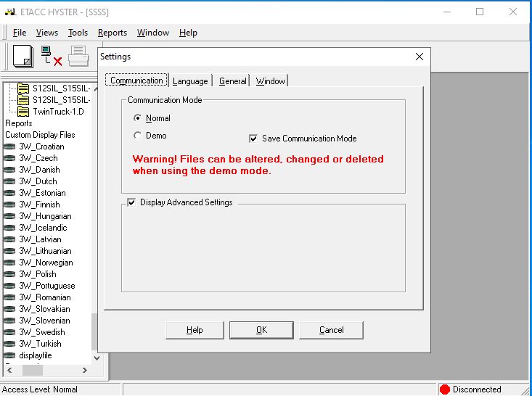Click the display file icon beside 3W_Turkish
This screenshot has width=532, height=396.
[9, 344]
